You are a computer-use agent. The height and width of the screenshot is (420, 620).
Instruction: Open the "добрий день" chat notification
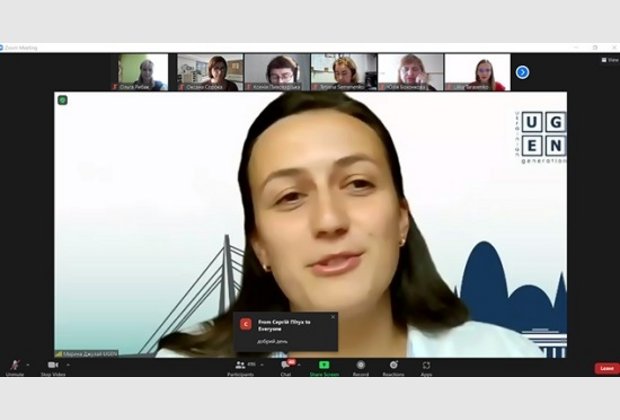(285, 331)
